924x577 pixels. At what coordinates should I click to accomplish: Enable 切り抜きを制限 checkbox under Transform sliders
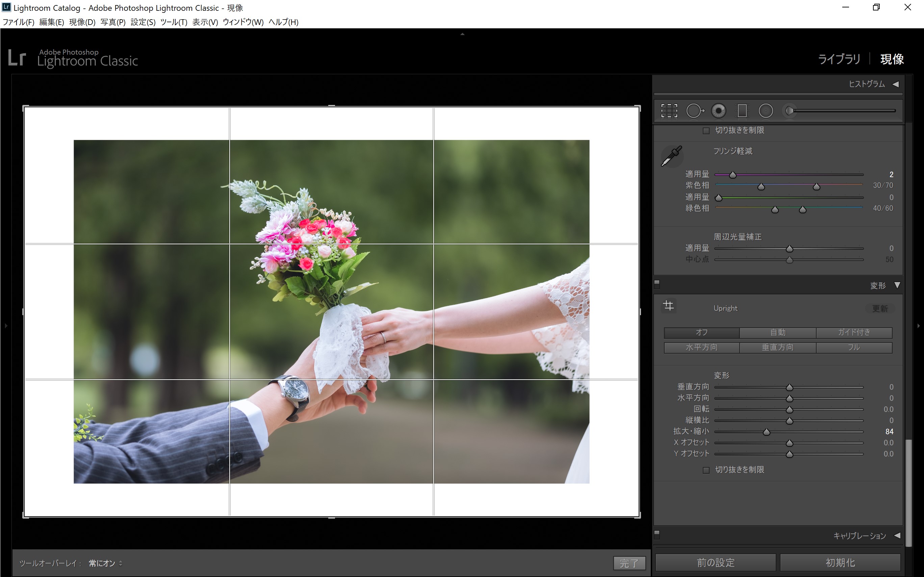click(707, 470)
